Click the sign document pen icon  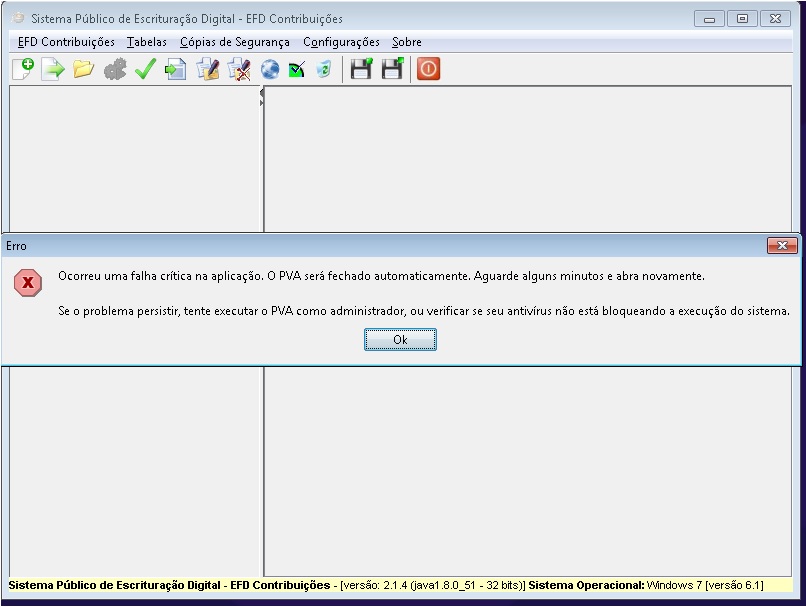[x=207, y=69]
